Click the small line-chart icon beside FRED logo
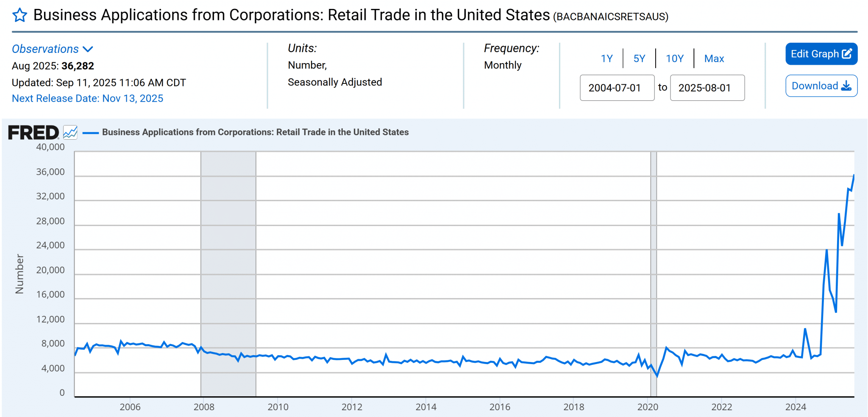This screenshot has height=417, width=868. (x=70, y=133)
